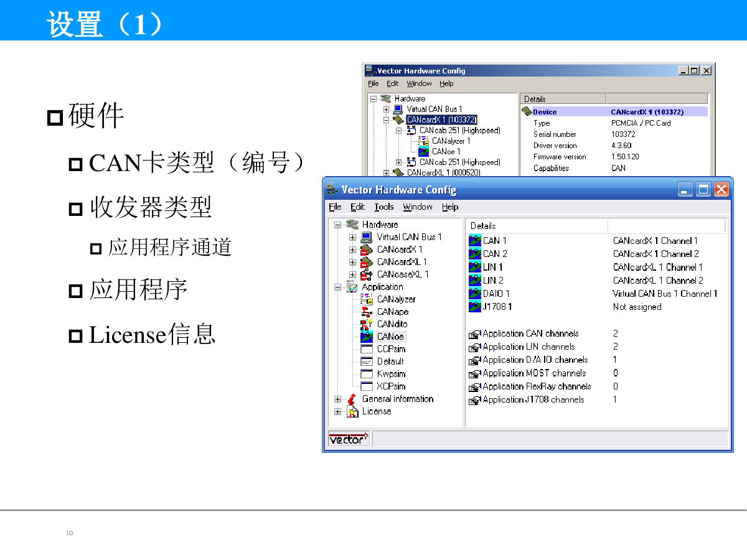Open the Tools menu
This screenshot has width=747, height=560.
tap(384, 207)
